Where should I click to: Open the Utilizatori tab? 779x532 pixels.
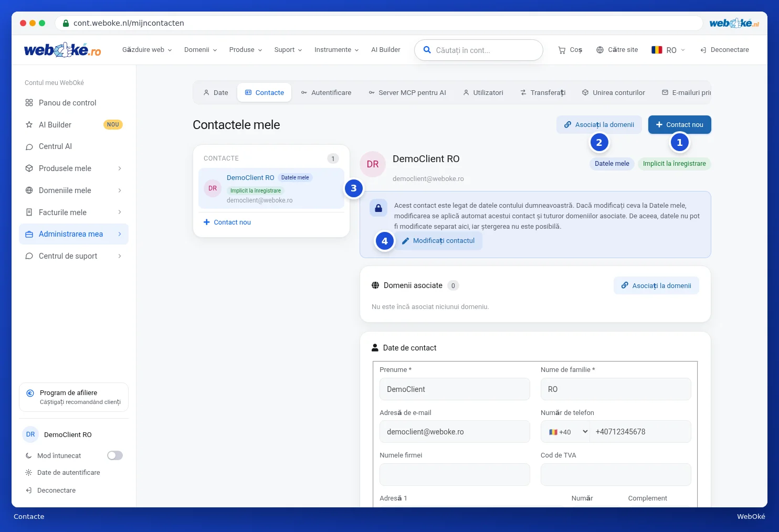(x=483, y=92)
